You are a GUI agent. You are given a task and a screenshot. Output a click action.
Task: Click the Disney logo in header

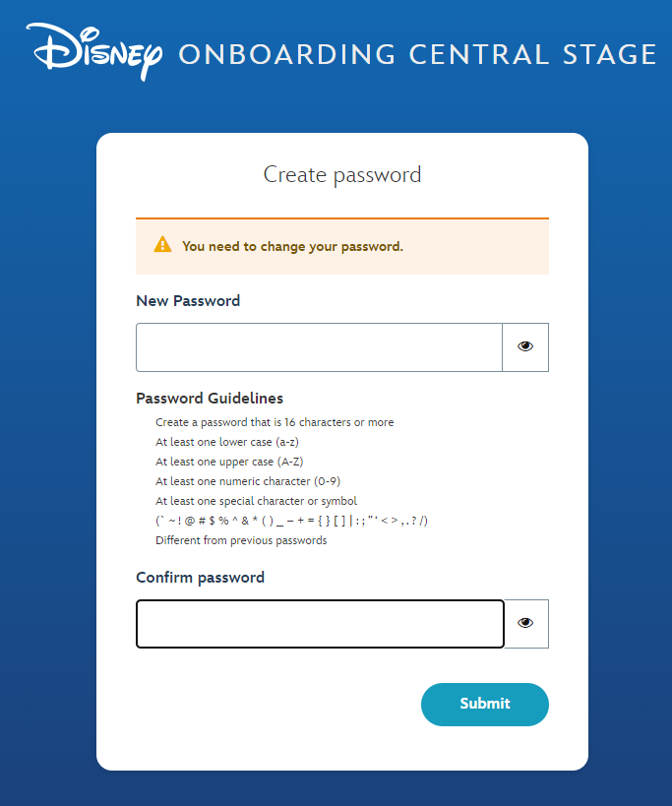point(94,52)
